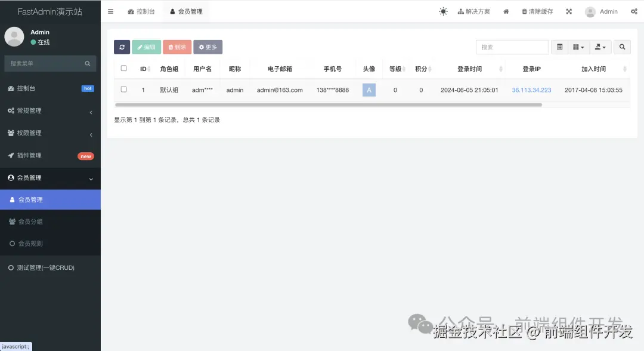Open 控制台 in the sidebar
This screenshot has width=644, height=351.
pyautogui.click(x=50, y=88)
